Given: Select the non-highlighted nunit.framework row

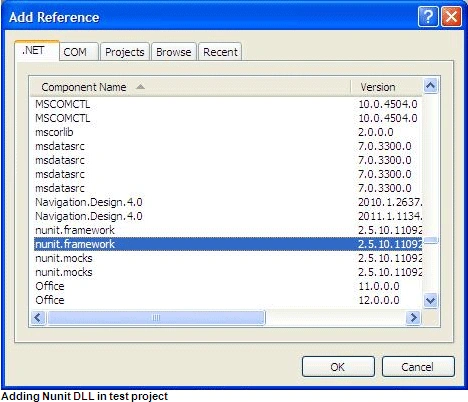Looking at the screenshot, I should tap(228, 230).
